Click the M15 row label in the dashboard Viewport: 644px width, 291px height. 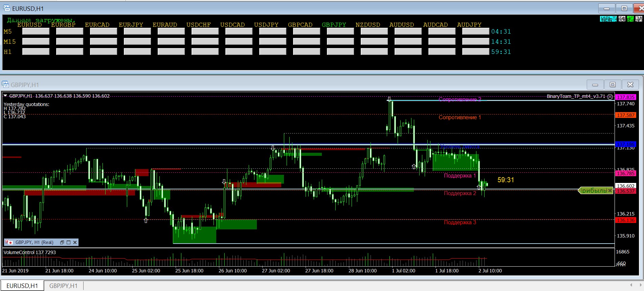[9, 42]
